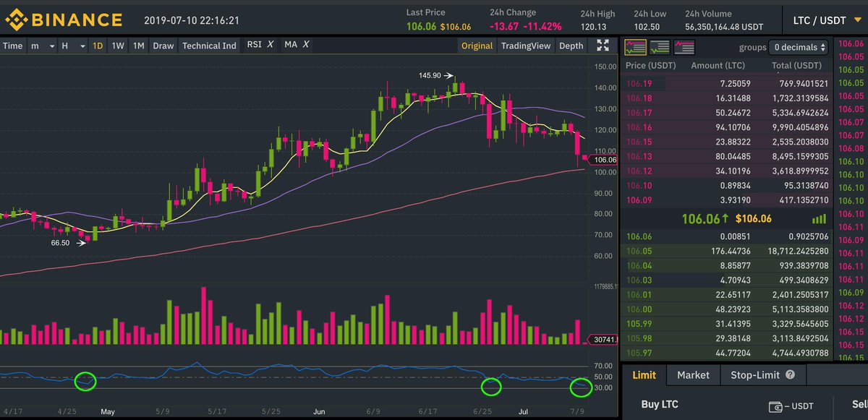The height and width of the screenshot is (420, 868).
Task: Click the last price 106.06 in header
Action: (x=420, y=27)
